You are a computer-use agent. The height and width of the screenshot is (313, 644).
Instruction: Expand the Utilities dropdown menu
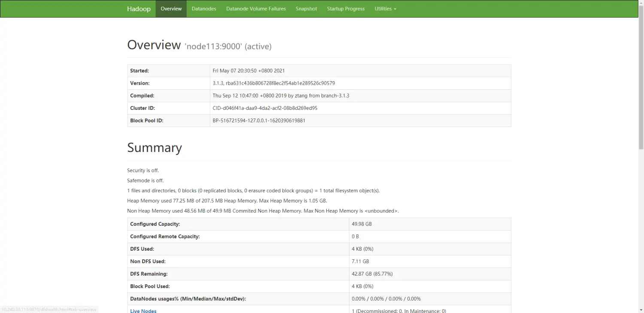coord(385,9)
